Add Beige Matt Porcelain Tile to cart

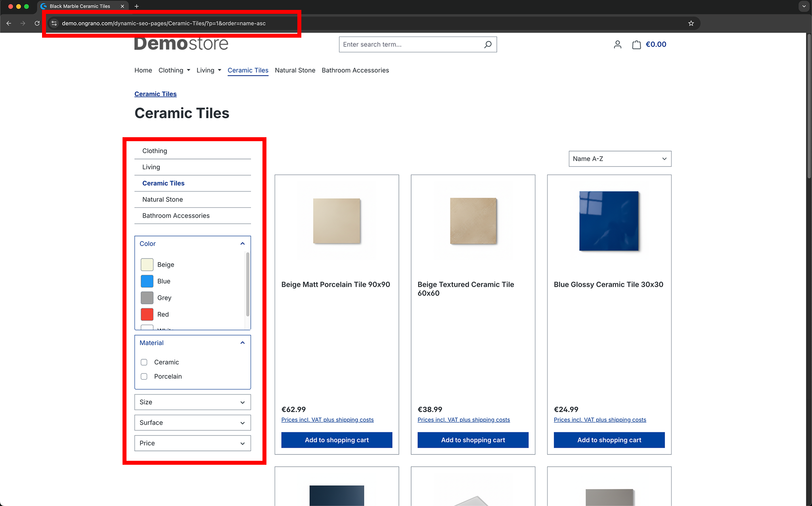(x=337, y=440)
